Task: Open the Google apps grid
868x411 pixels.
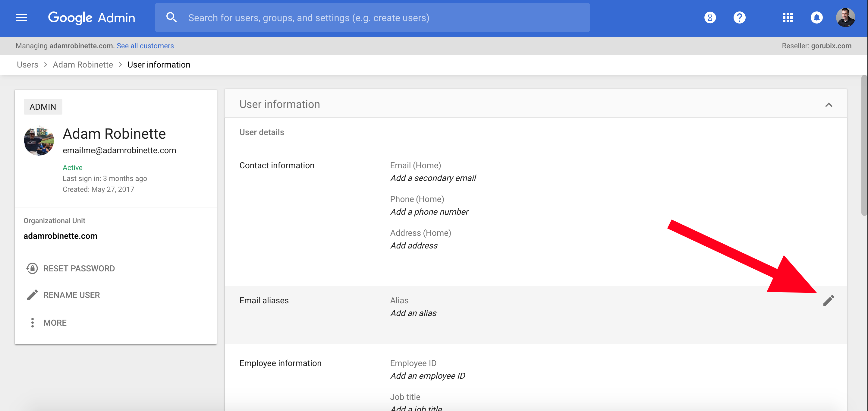Action: click(x=788, y=17)
